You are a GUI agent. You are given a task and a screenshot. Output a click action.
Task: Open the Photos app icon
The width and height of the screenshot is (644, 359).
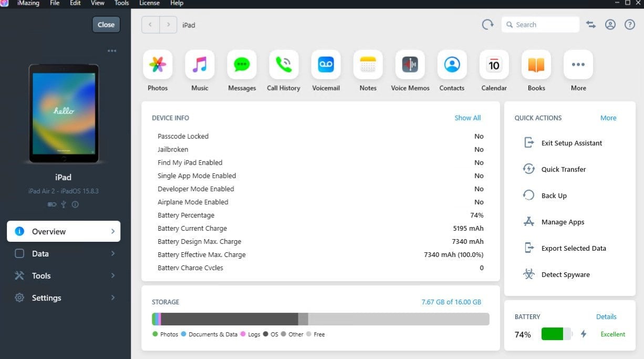pyautogui.click(x=158, y=65)
